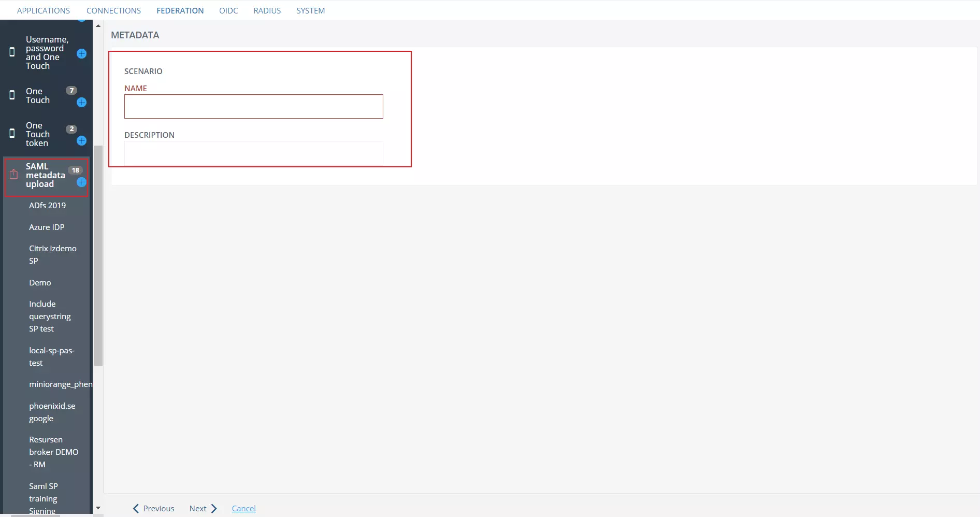Open the Applications tab

tap(44, 10)
